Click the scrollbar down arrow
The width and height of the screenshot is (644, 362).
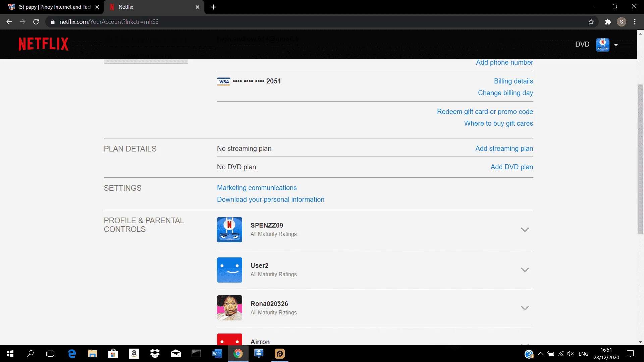pyautogui.click(x=640, y=342)
